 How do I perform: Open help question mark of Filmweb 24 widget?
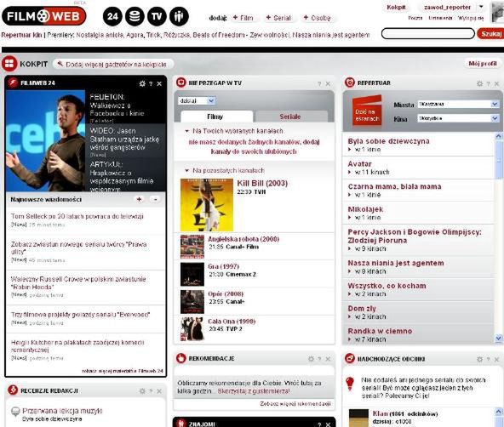[x=151, y=84]
